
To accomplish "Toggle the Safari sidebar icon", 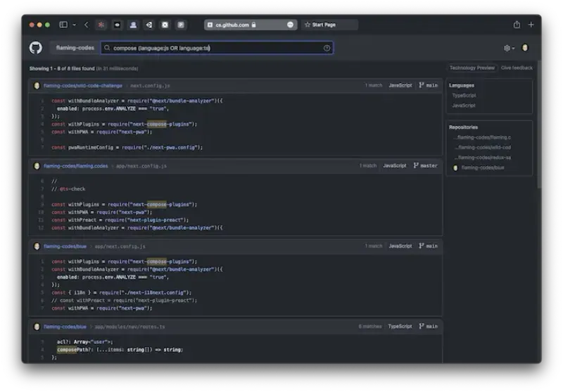I will [63, 25].
